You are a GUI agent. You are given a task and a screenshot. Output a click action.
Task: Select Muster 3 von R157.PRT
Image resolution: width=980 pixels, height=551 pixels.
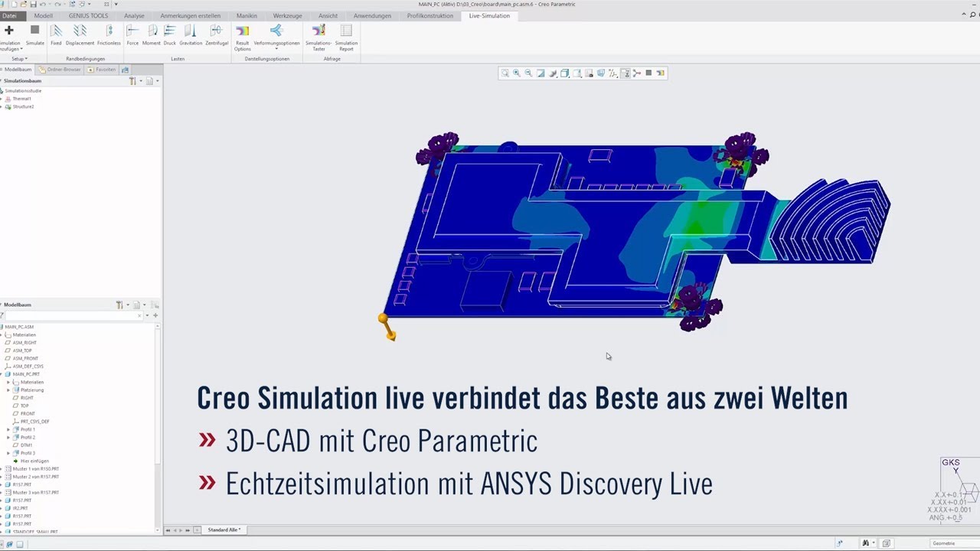coord(36,492)
